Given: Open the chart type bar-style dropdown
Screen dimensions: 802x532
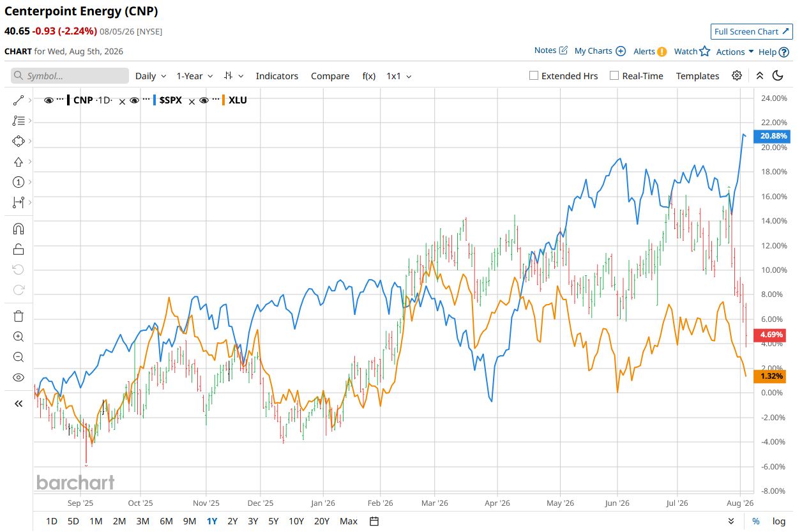Looking at the screenshot, I should pyautogui.click(x=234, y=76).
